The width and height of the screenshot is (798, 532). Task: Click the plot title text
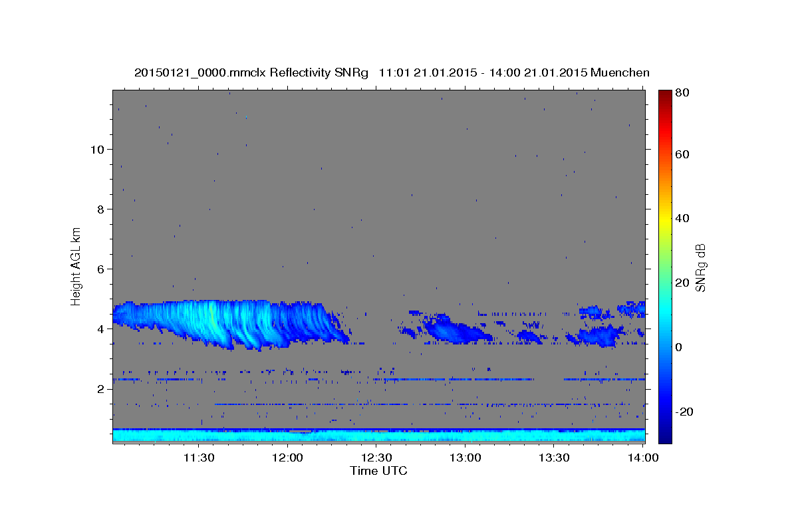click(x=392, y=72)
